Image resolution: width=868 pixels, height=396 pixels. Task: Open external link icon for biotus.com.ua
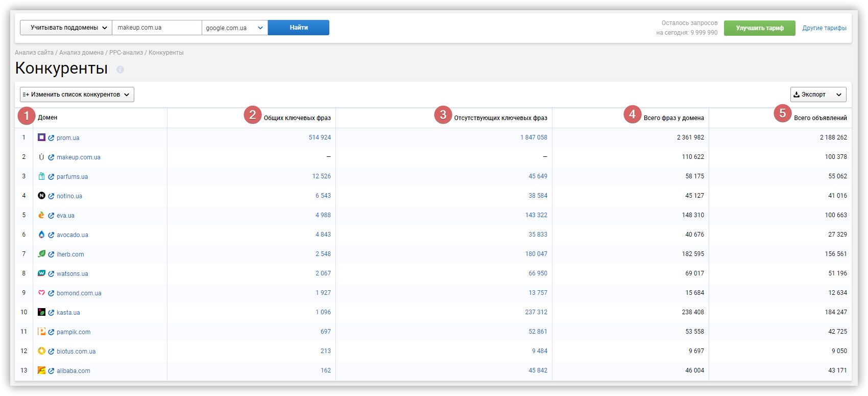click(x=51, y=352)
